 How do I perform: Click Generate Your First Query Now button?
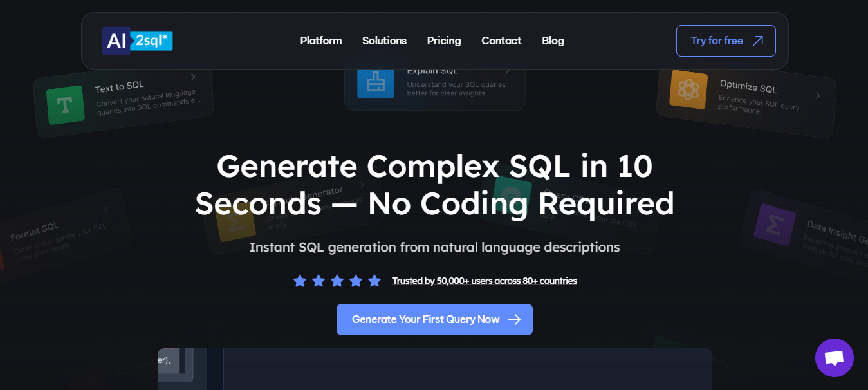click(x=434, y=319)
